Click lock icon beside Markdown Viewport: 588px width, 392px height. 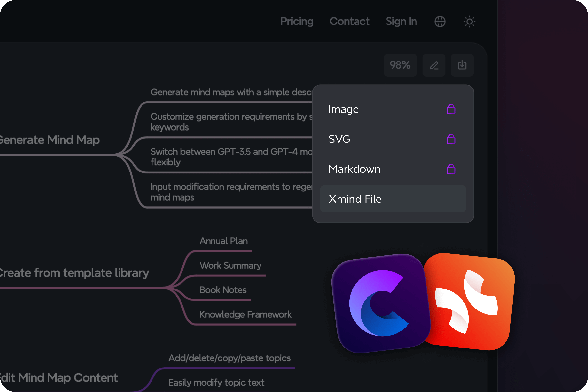[451, 169]
